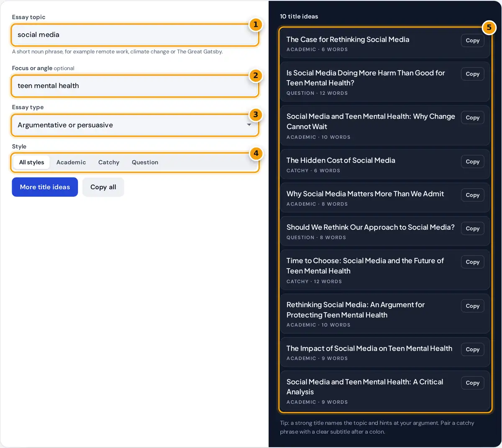This screenshot has height=448, width=502.
Task: Choose the Catchy style tab
Action: [x=109, y=162]
